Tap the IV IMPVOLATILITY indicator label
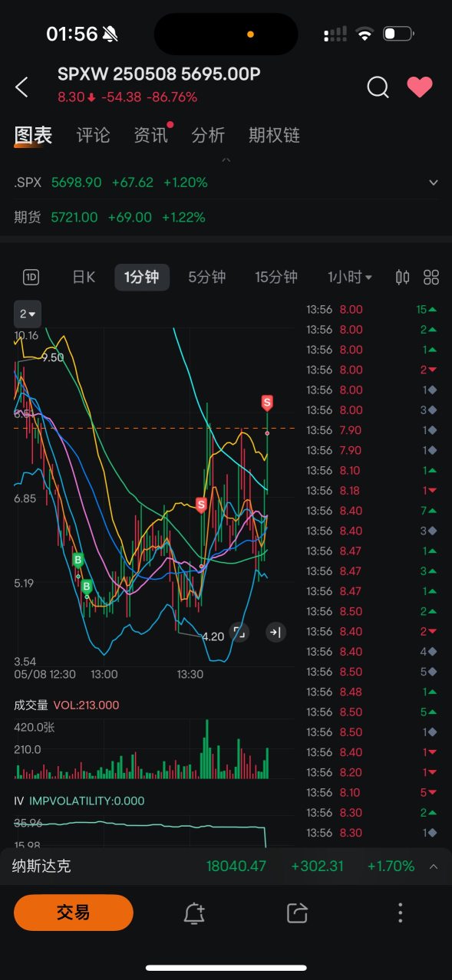 pyautogui.click(x=79, y=801)
